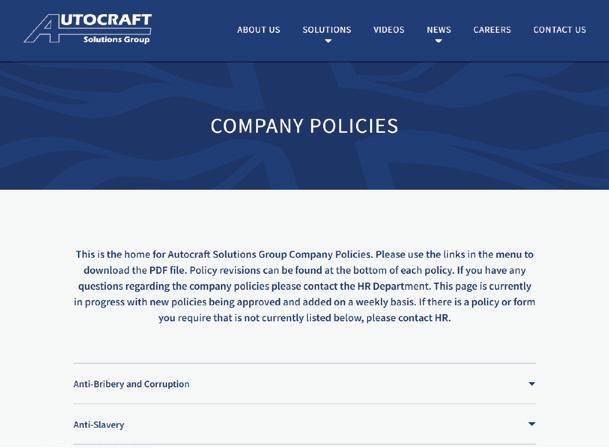Open the News menu item
609x448 pixels.
point(438,30)
